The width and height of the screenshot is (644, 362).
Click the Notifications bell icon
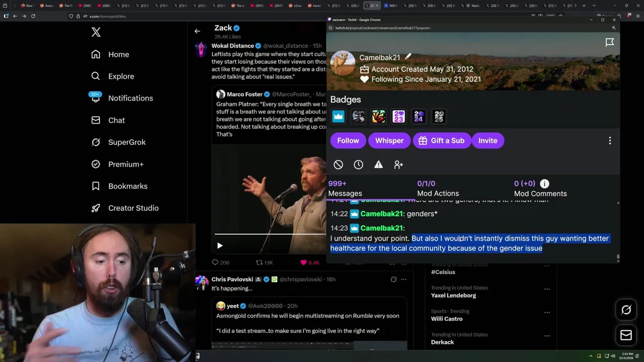96,98
